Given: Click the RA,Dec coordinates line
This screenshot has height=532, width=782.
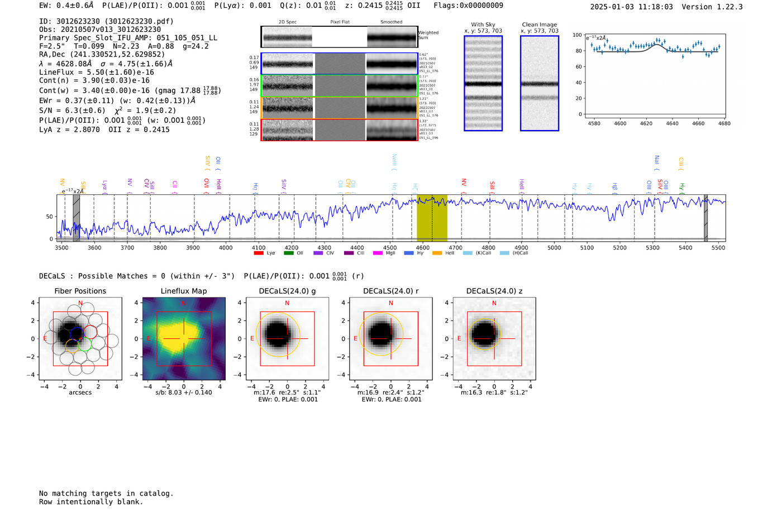Looking at the screenshot, I should coord(102,55).
